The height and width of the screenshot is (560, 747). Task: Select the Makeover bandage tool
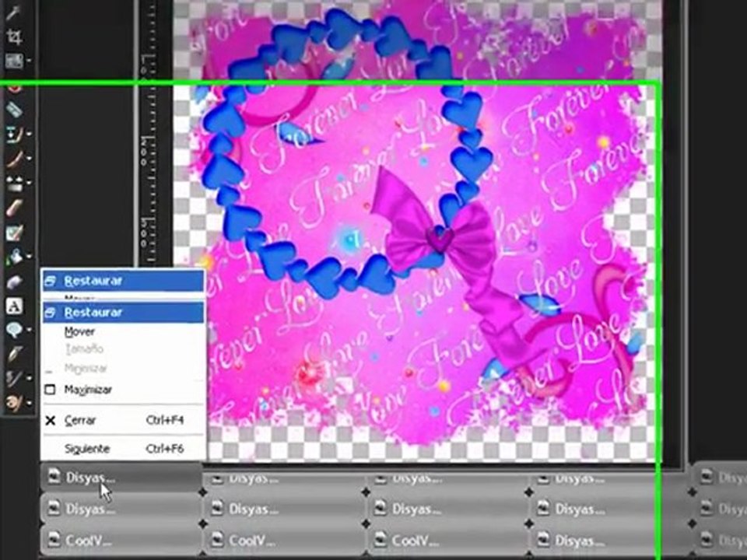[14, 110]
